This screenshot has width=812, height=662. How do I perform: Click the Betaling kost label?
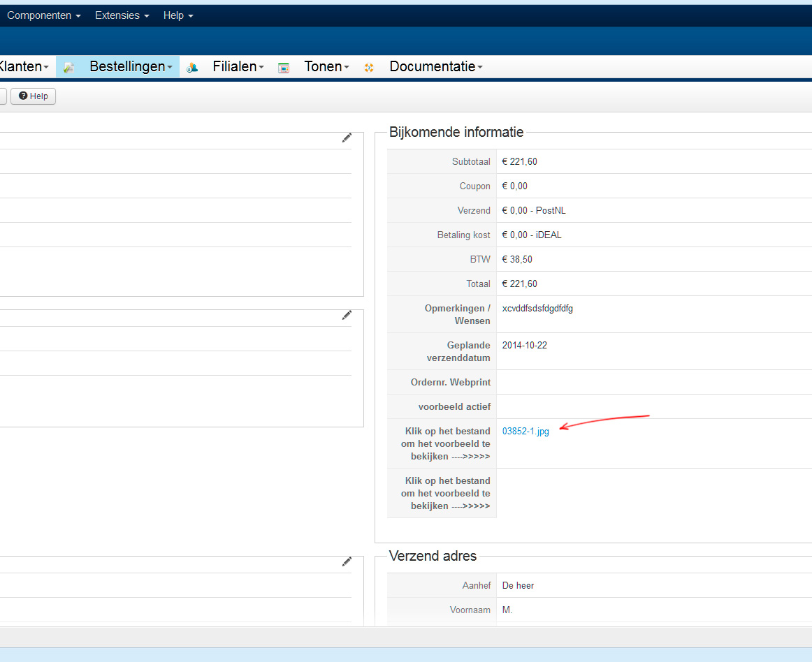(463, 235)
